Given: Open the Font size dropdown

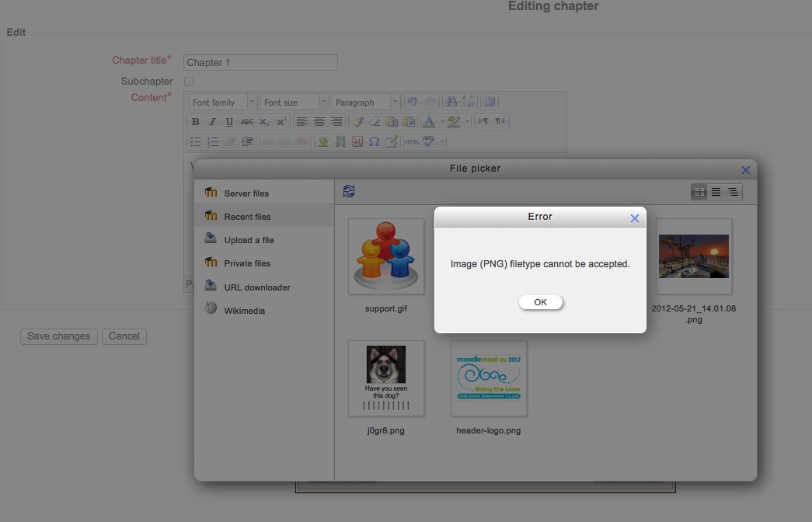Looking at the screenshot, I should (294, 102).
